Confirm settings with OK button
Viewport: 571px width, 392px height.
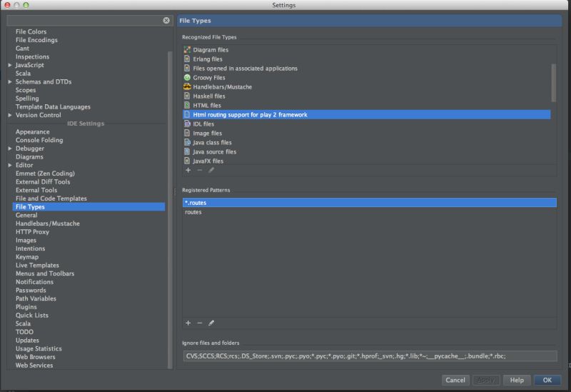[547, 380]
